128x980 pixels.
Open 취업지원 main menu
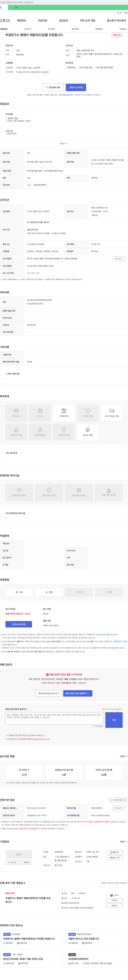[x=43, y=21]
